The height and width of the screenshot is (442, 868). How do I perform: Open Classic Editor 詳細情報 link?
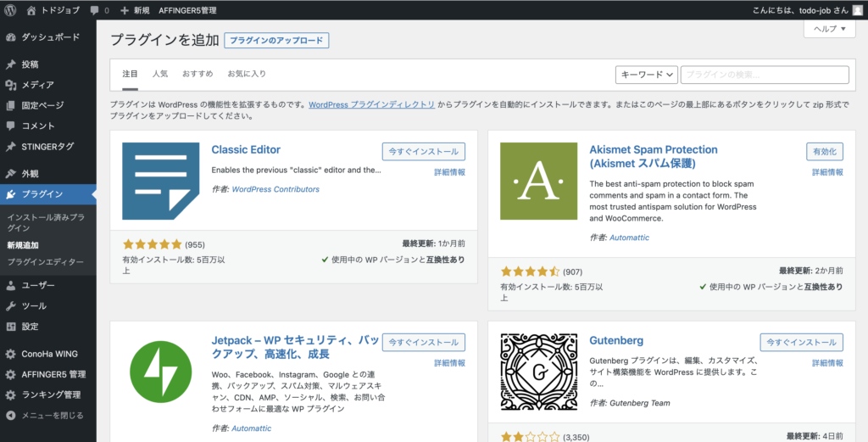(449, 172)
